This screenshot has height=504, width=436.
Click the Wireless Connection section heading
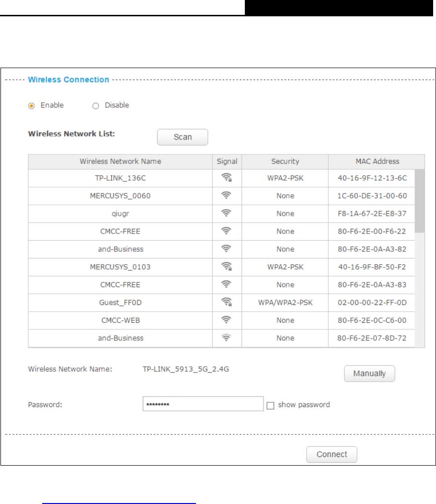pyautogui.click(x=69, y=80)
